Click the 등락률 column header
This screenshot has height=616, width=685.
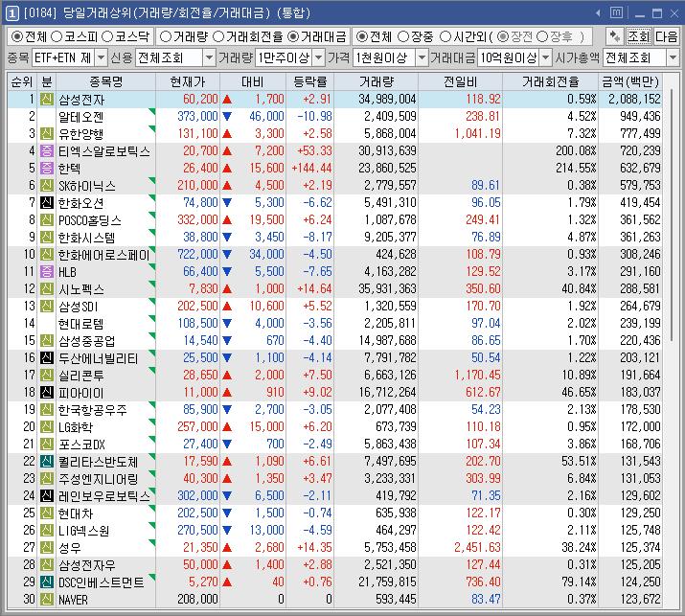point(309,81)
